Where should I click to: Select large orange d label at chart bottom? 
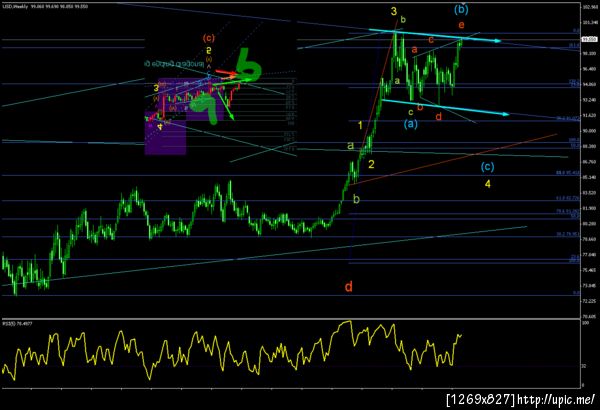349,286
